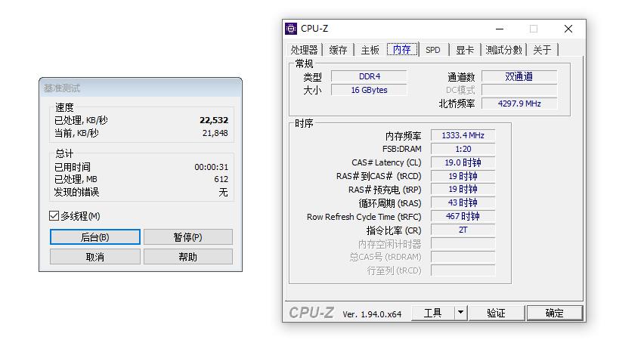Switch to the 处理器 tab
644x343 pixels.
(305, 50)
